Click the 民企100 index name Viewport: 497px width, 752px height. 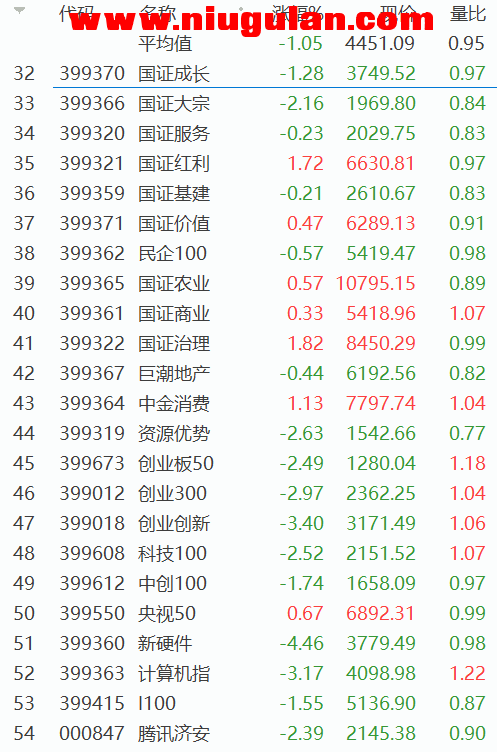pyautogui.click(x=172, y=253)
